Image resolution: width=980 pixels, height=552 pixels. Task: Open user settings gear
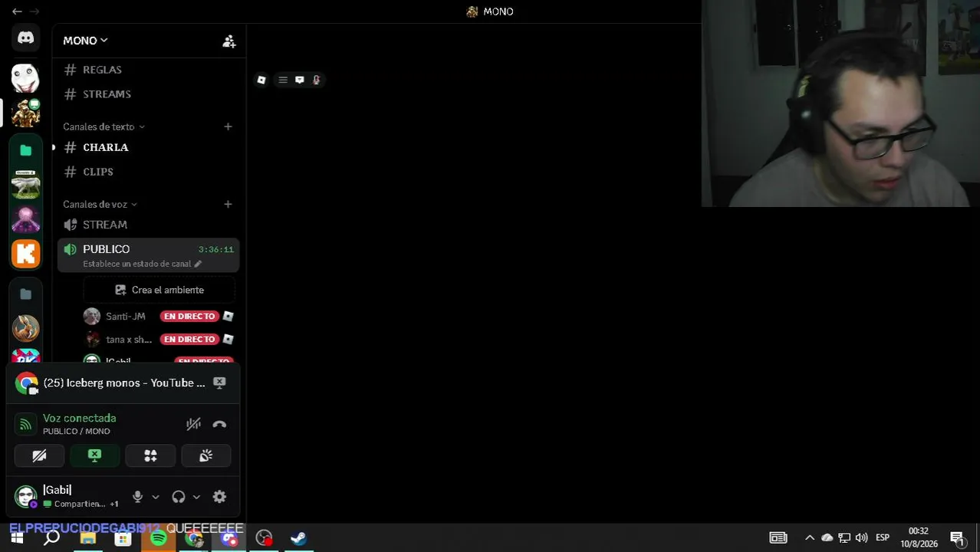click(x=219, y=497)
